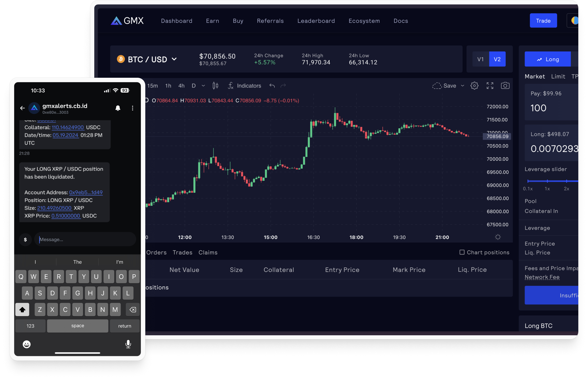Select the Save chart dropdown
Image resolution: width=588 pixels, height=380 pixels.
pos(462,85)
